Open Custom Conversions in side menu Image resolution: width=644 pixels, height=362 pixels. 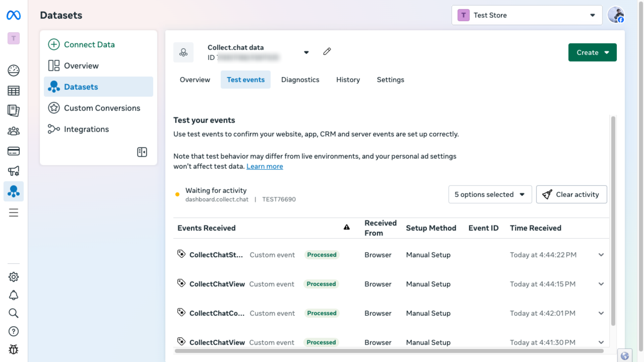coord(102,108)
